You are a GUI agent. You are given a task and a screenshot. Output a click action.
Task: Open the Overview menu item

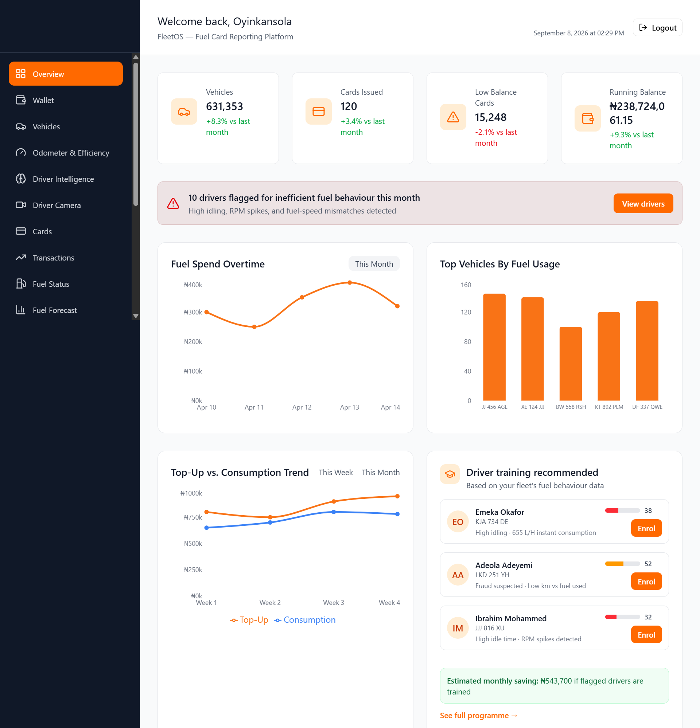(x=66, y=74)
